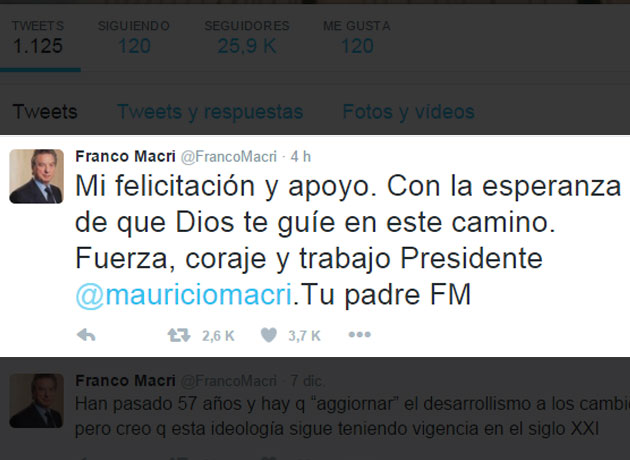Open the Me gusta 120 list
The image size is (630, 460).
coord(357,39)
